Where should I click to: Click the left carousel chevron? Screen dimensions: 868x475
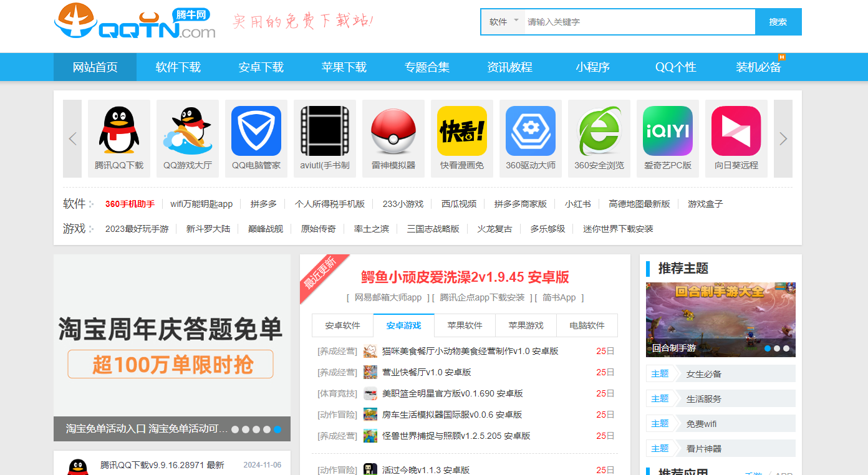[x=72, y=138]
